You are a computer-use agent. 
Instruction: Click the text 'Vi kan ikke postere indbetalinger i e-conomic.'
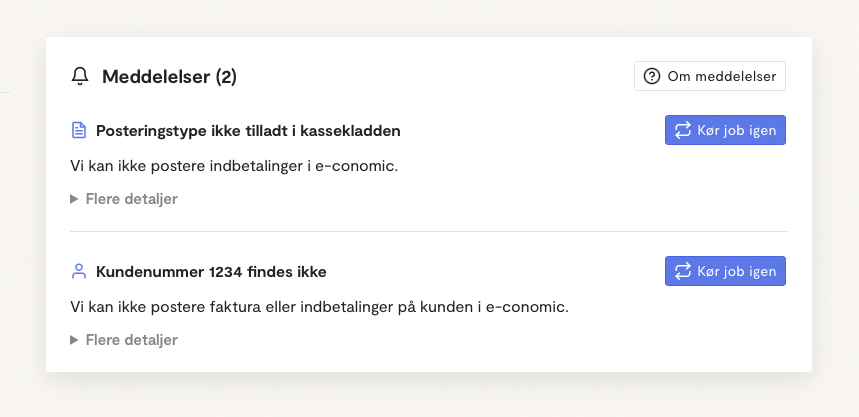234,165
